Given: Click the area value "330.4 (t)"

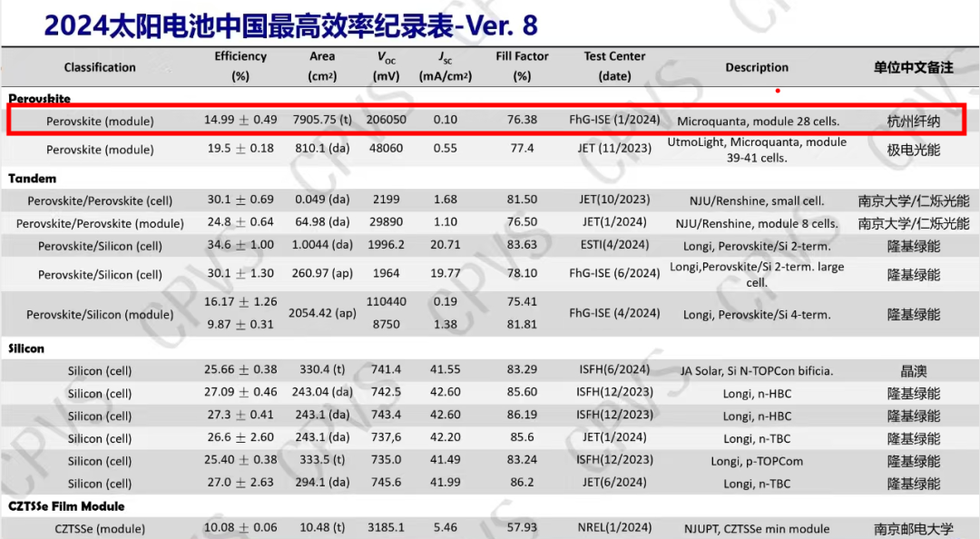Looking at the screenshot, I should coord(322,369).
